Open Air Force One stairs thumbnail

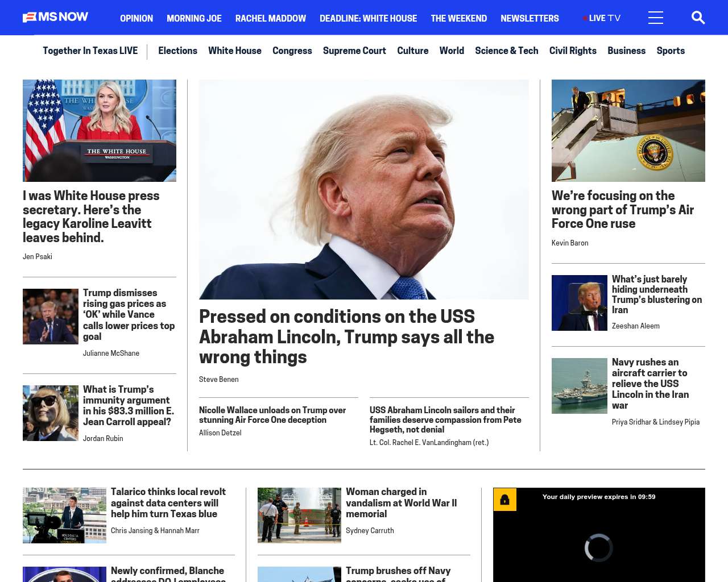click(628, 131)
